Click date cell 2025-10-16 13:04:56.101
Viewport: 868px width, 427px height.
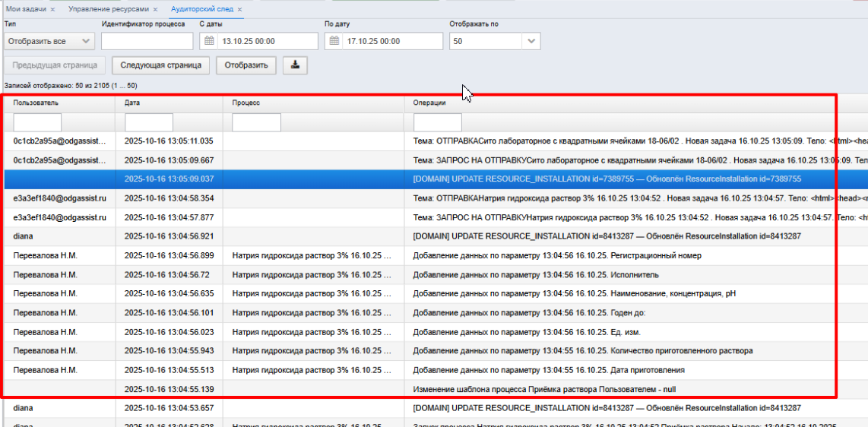tap(169, 312)
